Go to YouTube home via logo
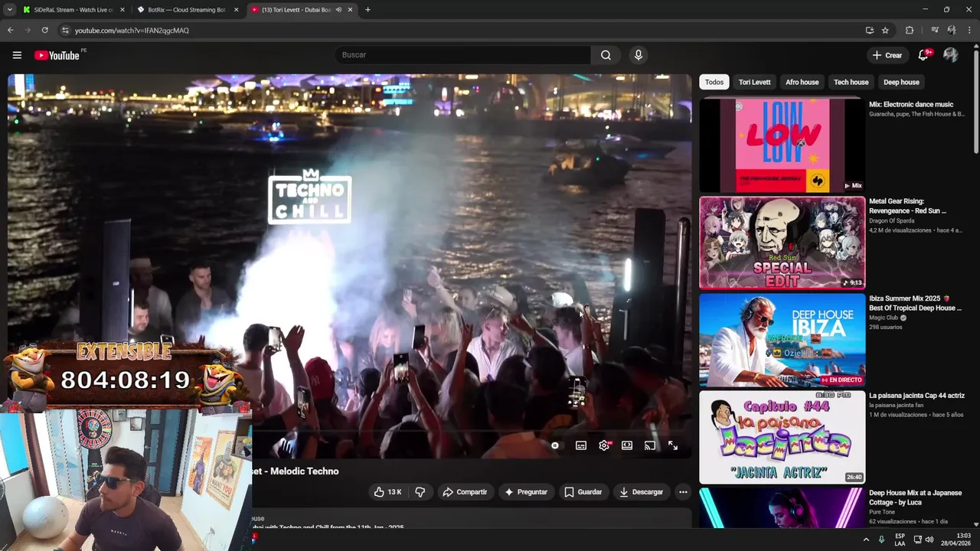The width and height of the screenshot is (980, 551). click(57, 55)
